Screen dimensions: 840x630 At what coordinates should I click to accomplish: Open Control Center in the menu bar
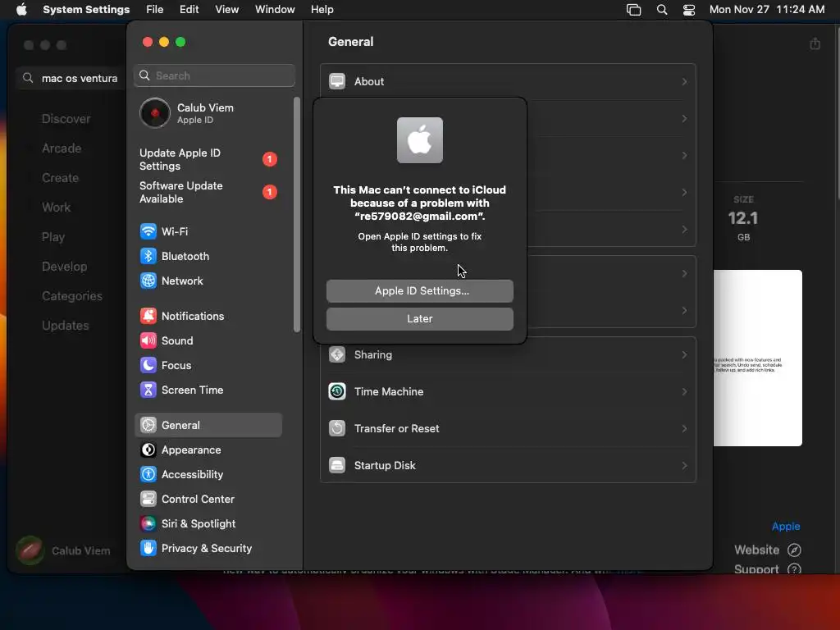point(689,10)
